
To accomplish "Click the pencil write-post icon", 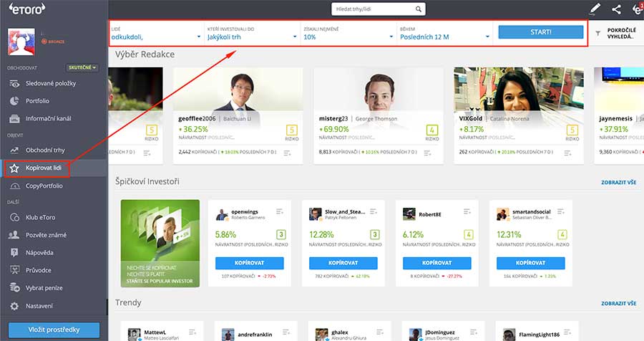I will (595, 9).
